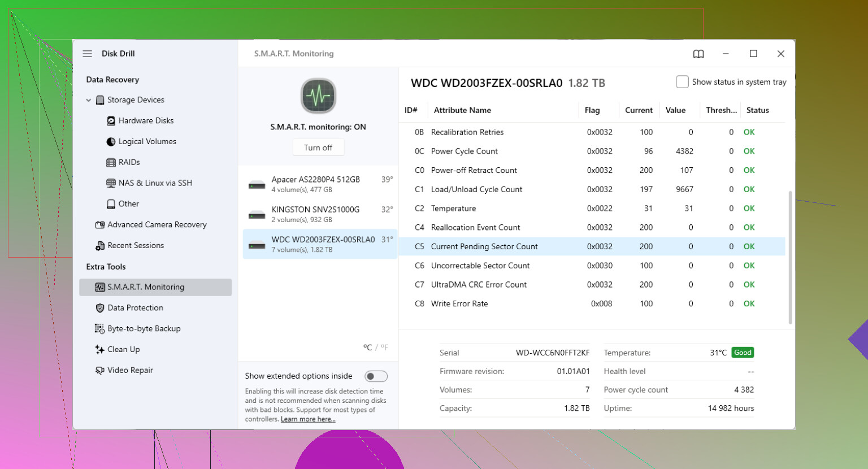
Task: Toggle Show extended options inside switch
Action: coord(376,376)
